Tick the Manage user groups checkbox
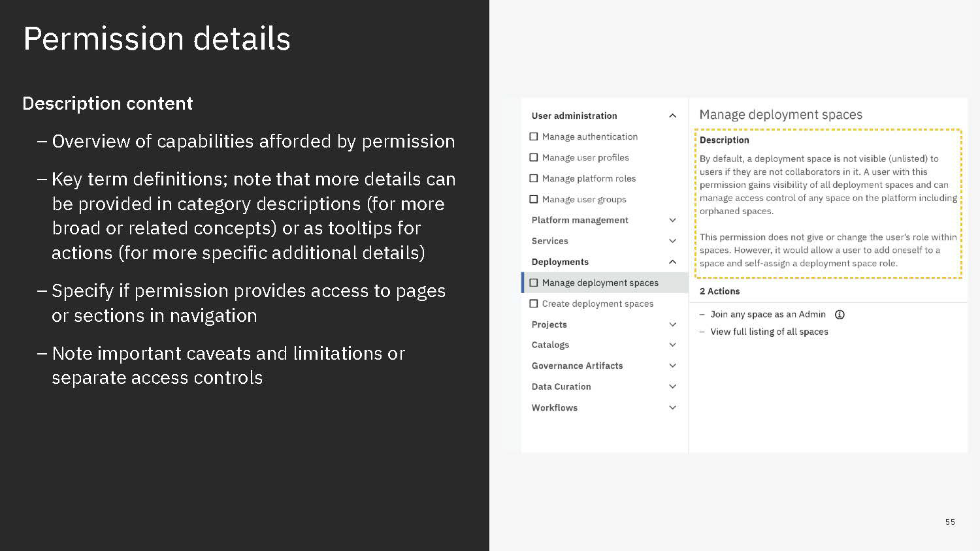Viewport: 980px width, 551px height. click(x=534, y=199)
